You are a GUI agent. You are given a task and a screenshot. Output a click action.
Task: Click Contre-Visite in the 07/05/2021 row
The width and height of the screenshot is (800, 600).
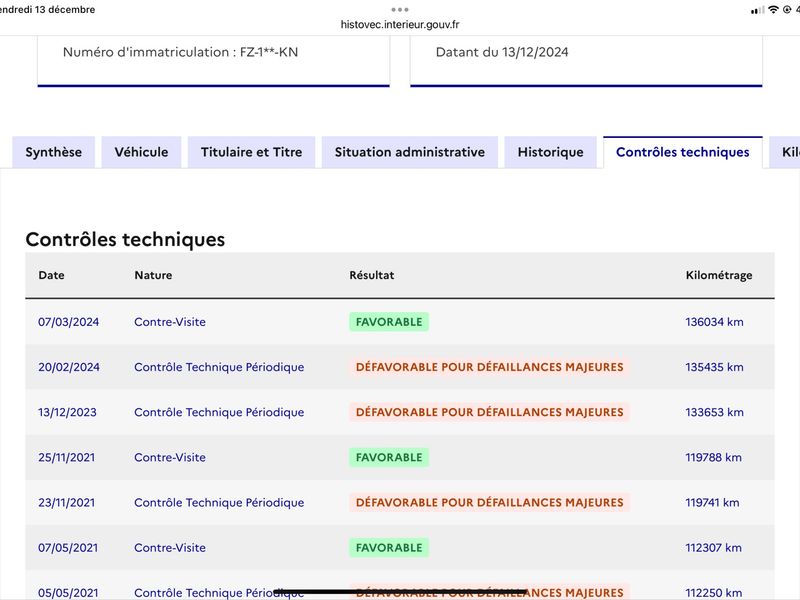coord(170,547)
